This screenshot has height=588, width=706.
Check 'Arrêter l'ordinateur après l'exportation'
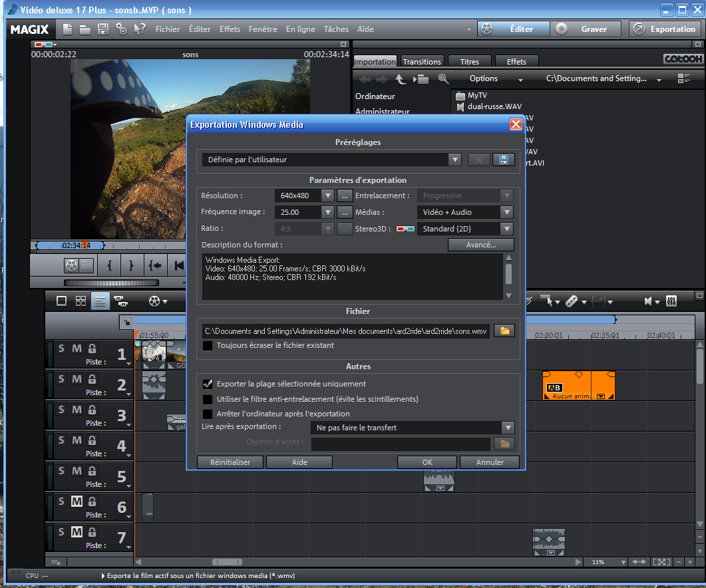point(208,414)
